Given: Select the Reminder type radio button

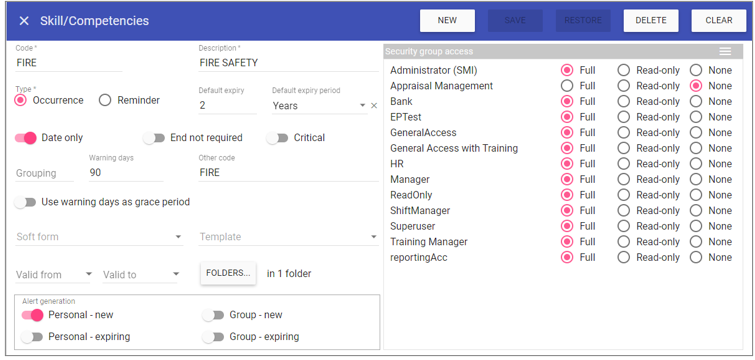Looking at the screenshot, I should tap(105, 100).
